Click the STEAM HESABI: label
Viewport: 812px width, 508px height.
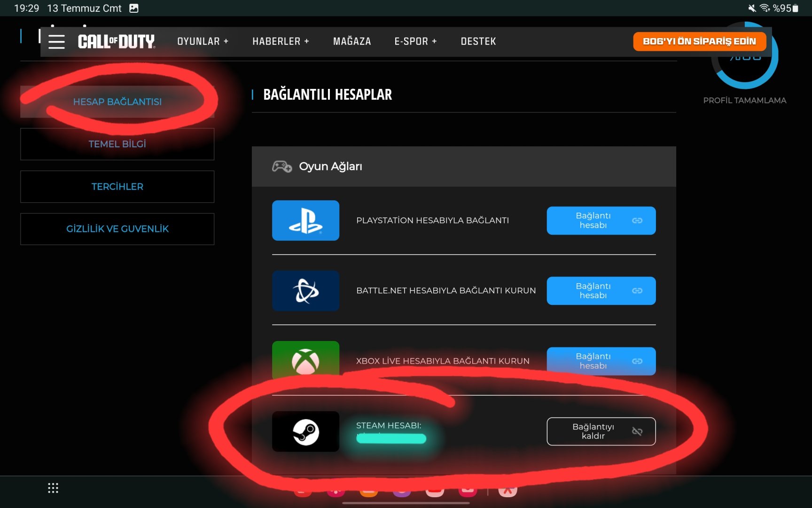point(389,426)
